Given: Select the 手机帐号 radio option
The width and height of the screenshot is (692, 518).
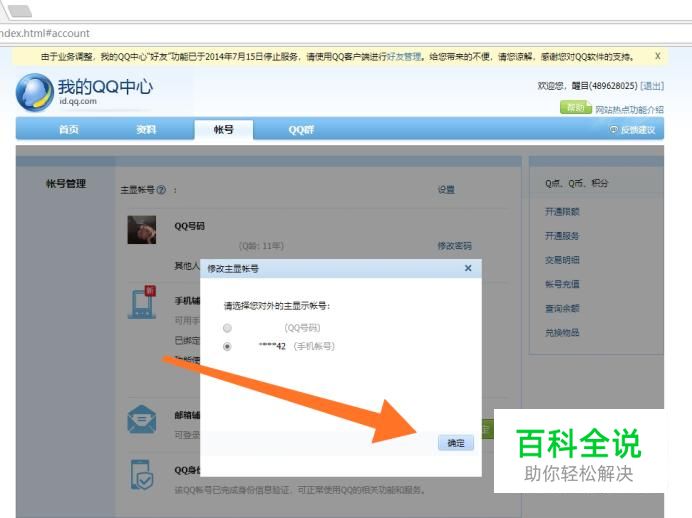Looking at the screenshot, I should [x=227, y=346].
